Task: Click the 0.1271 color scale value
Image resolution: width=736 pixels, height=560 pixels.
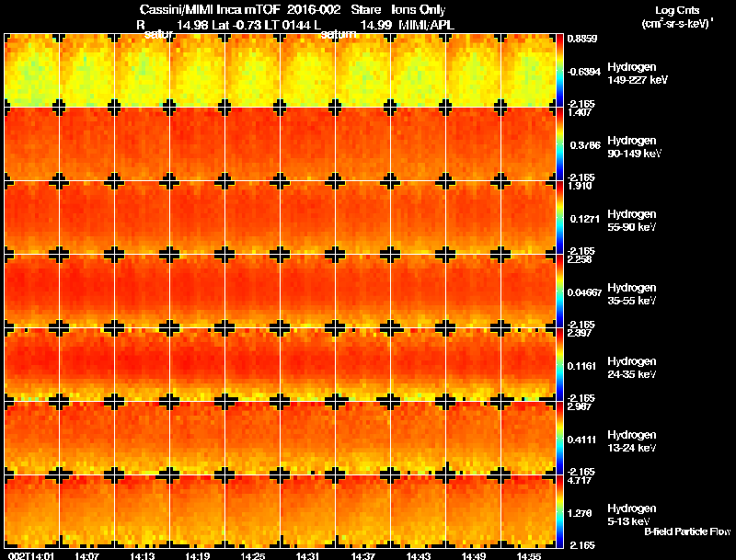Action: (x=585, y=219)
